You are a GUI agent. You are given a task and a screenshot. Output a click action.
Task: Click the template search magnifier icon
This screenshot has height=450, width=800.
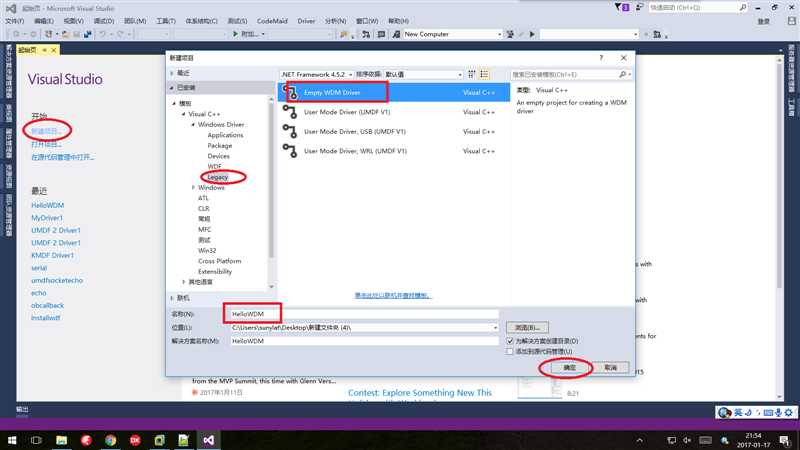coord(622,74)
